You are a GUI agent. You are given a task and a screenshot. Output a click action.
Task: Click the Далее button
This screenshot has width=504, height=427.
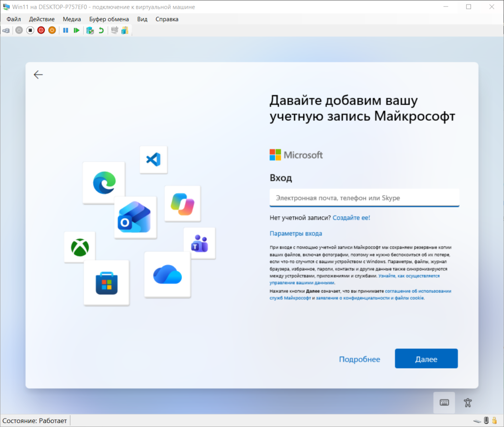point(426,359)
